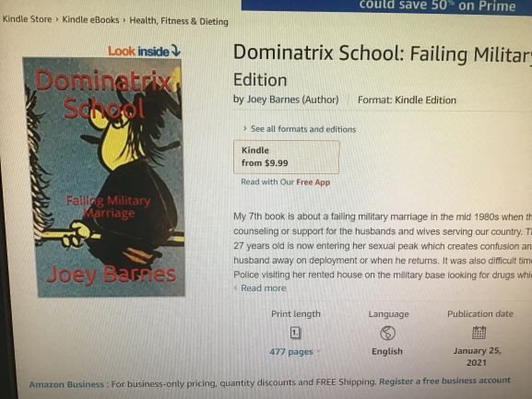
Task: Open the Dominatrix School book cover
Action: 104,177
